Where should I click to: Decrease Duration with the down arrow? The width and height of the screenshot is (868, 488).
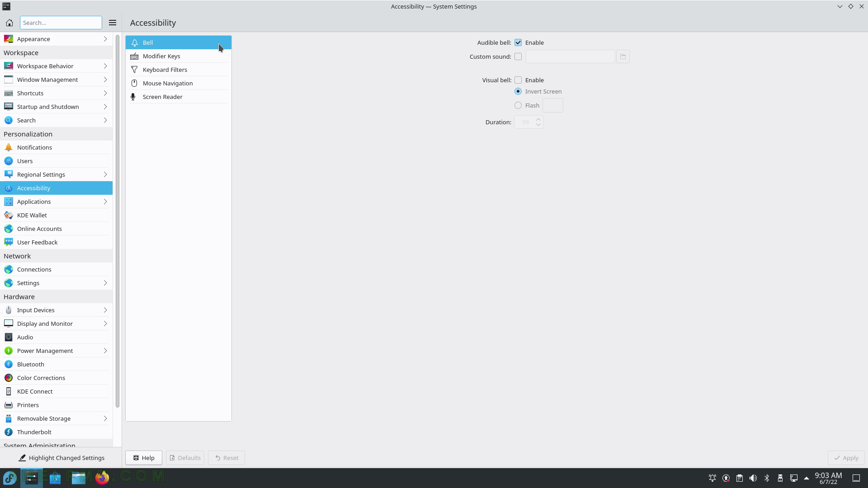[538, 125]
